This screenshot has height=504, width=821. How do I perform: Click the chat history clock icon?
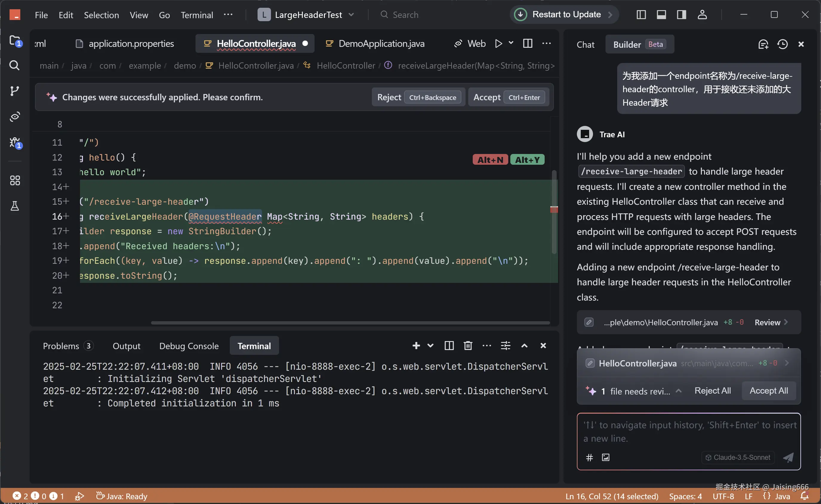782,44
